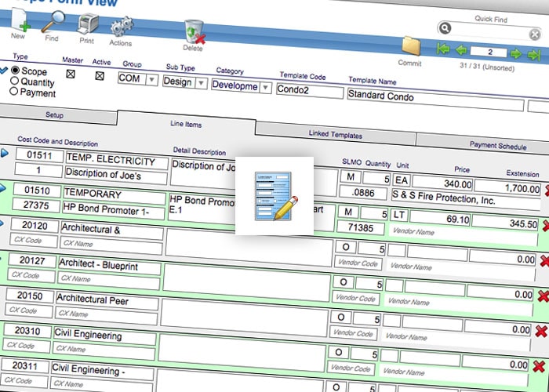Delete the 01511 line item row
The height and width of the screenshot is (392, 549).
547,191
